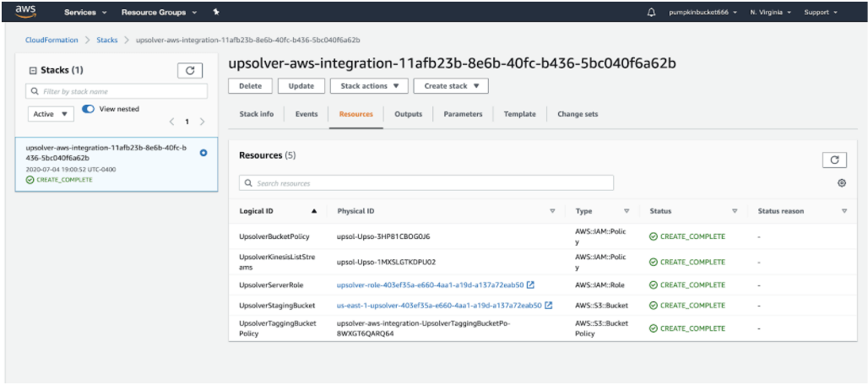Viewport: 868px width, 385px height.
Task: Collapse the Stacks side panel
Action: (32, 71)
